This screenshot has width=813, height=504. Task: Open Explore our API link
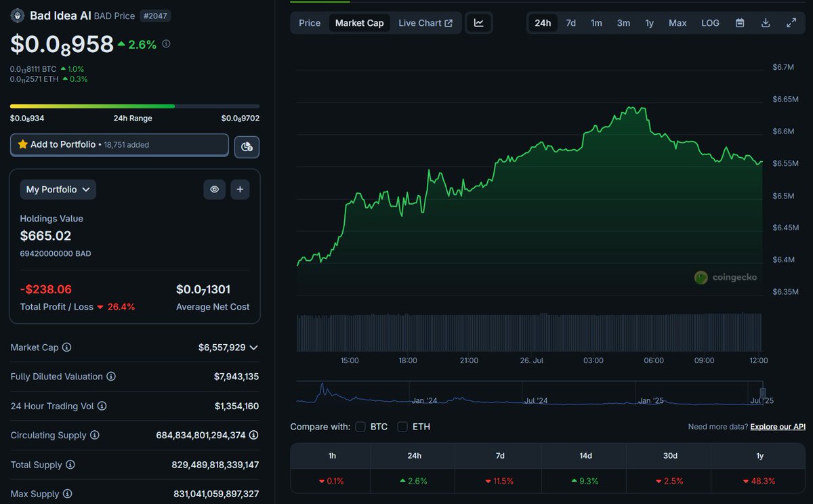pyautogui.click(x=778, y=427)
